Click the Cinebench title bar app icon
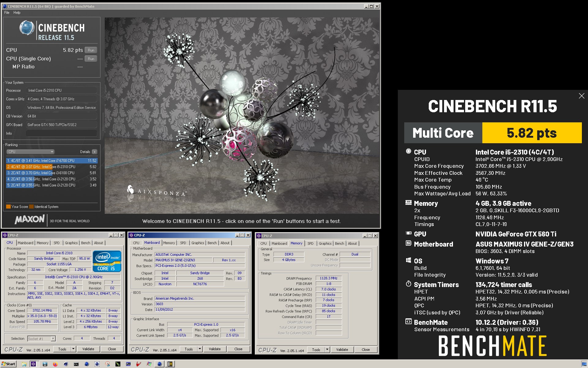 pos(5,6)
